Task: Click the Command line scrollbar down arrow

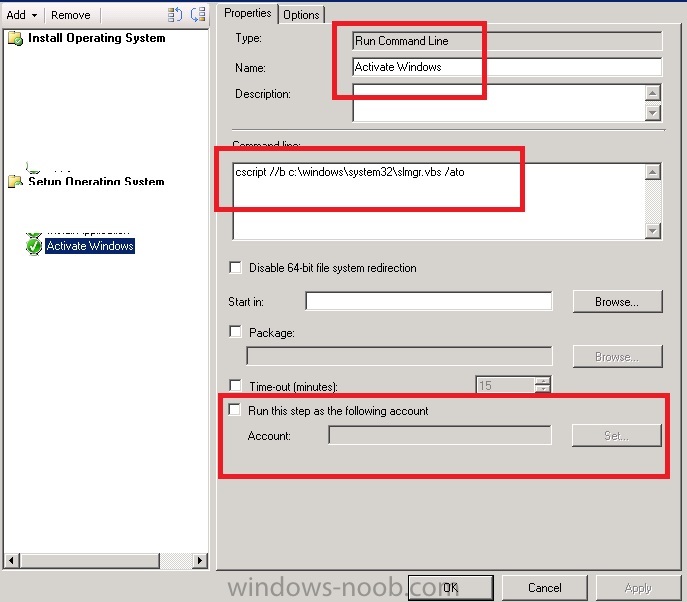Action: (x=653, y=231)
